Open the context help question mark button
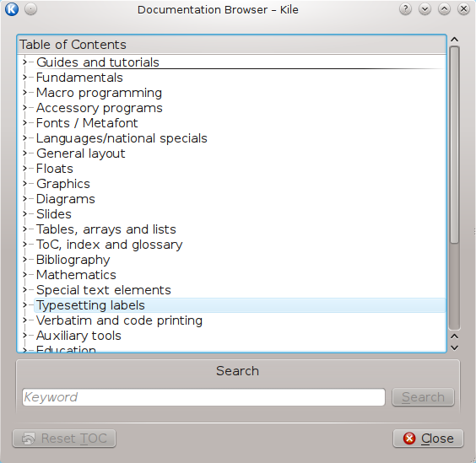 pos(405,9)
